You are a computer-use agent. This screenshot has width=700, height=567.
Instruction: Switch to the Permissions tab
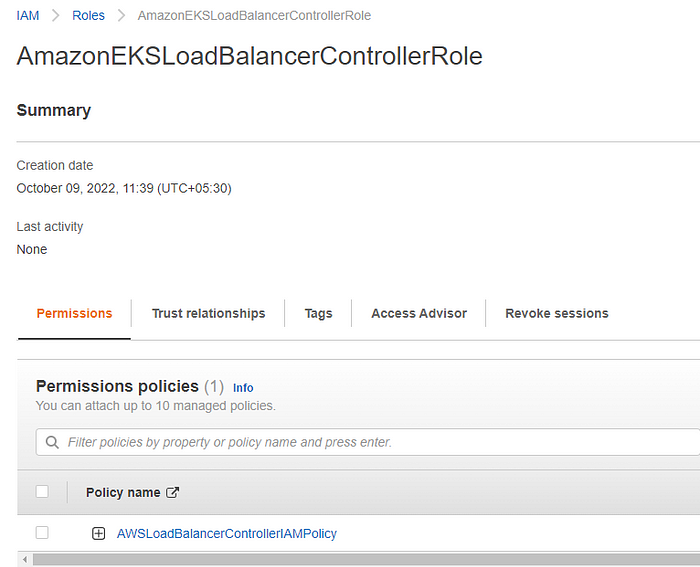(x=74, y=313)
